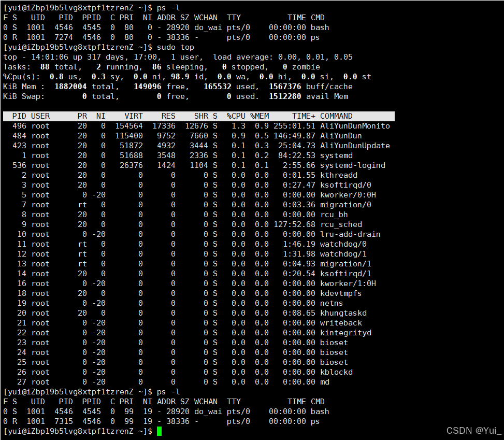This screenshot has height=440, width=504.
Task: Click the free memory value 149096
Action: (x=147, y=87)
